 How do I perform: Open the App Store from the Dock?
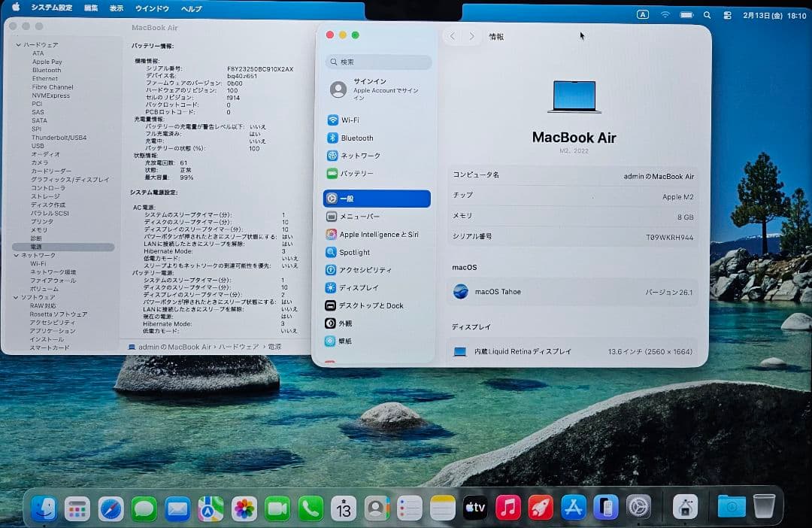coord(573,508)
